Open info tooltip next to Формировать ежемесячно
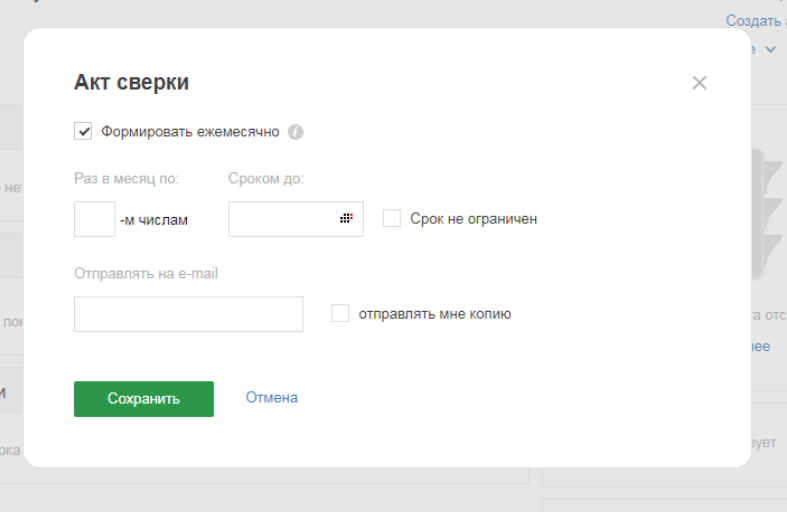This screenshot has width=787, height=512. [295, 132]
